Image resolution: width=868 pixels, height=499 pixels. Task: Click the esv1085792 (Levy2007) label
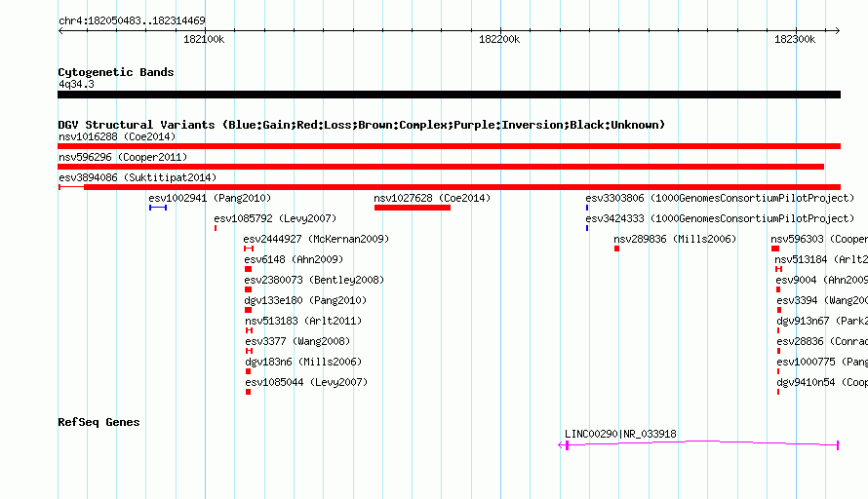pyautogui.click(x=275, y=218)
